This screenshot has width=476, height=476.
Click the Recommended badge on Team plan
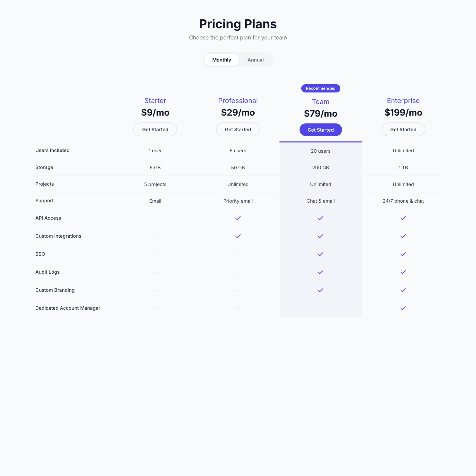pos(320,88)
